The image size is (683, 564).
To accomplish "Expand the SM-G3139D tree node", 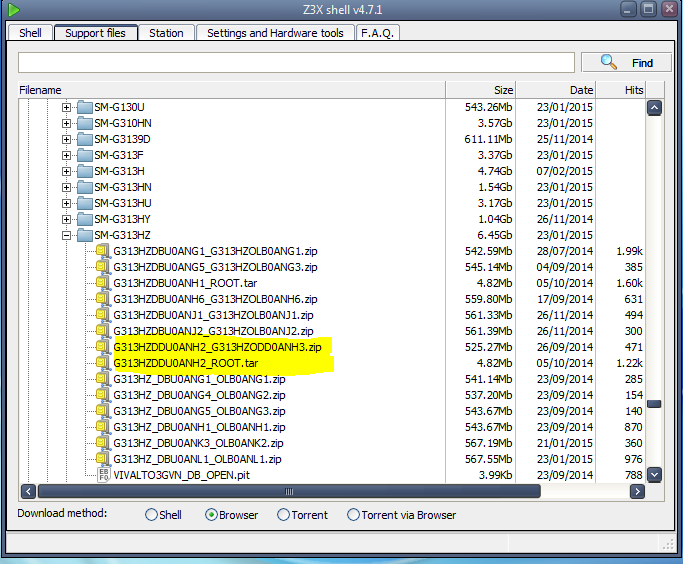I will (x=66, y=139).
